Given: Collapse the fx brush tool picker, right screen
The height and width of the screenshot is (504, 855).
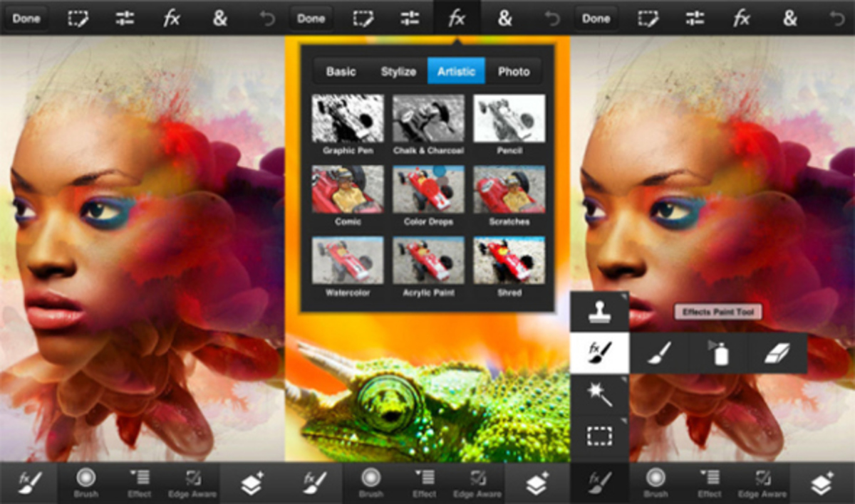Looking at the screenshot, I should [599, 483].
